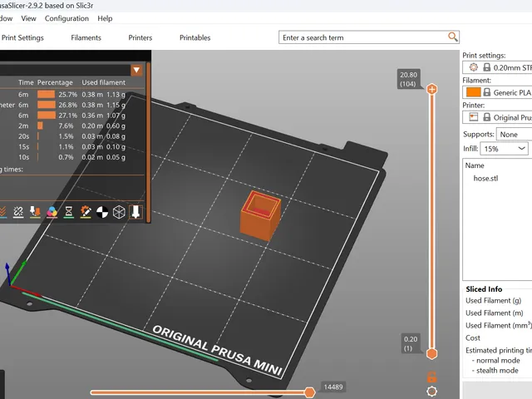The image size is (532, 399).
Task: Open the Help menu
Action: tap(105, 18)
